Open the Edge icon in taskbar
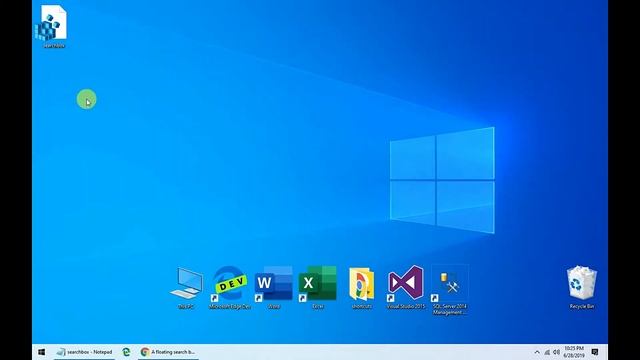This screenshot has width=640, height=360. 127,352
